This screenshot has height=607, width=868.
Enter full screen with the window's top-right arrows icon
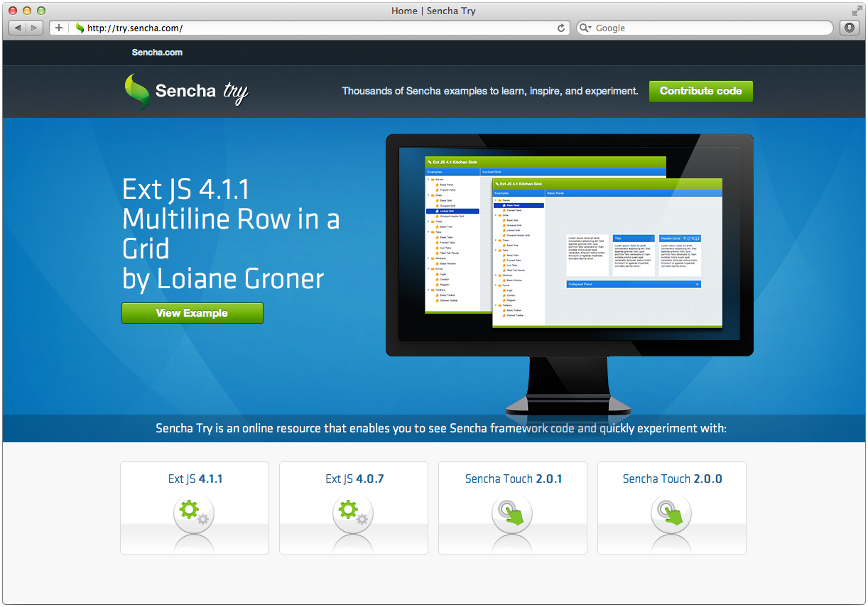[x=857, y=10]
